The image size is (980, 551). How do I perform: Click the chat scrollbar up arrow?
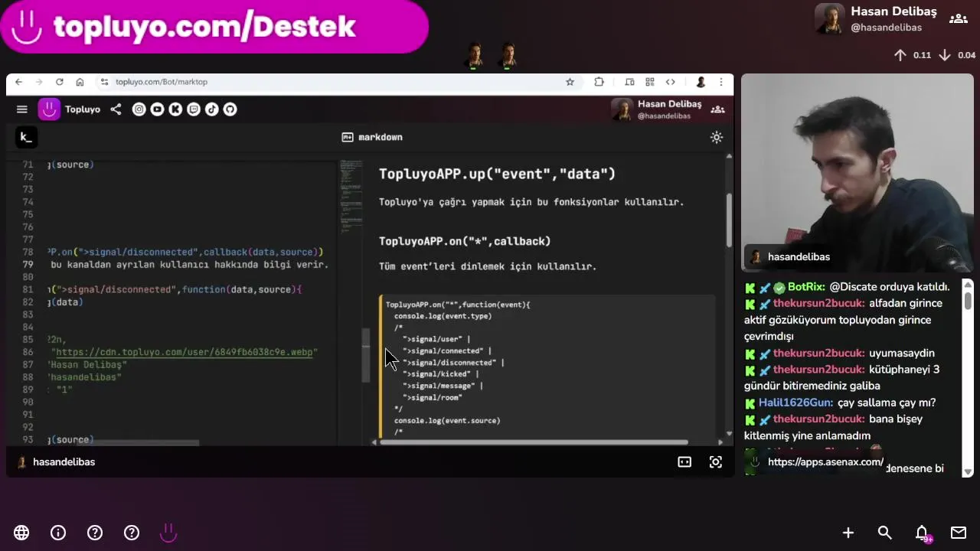click(968, 285)
